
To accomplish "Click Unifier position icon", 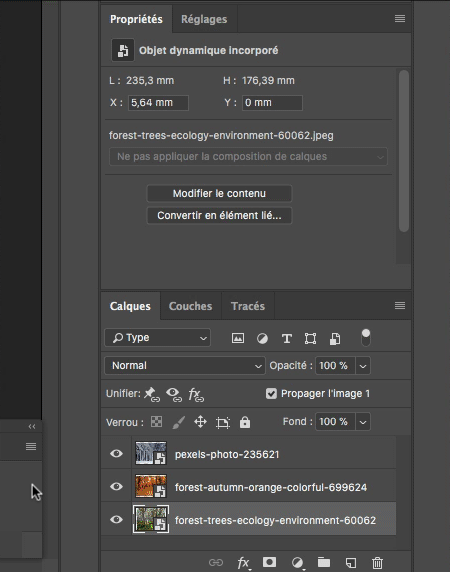I will 152,394.
